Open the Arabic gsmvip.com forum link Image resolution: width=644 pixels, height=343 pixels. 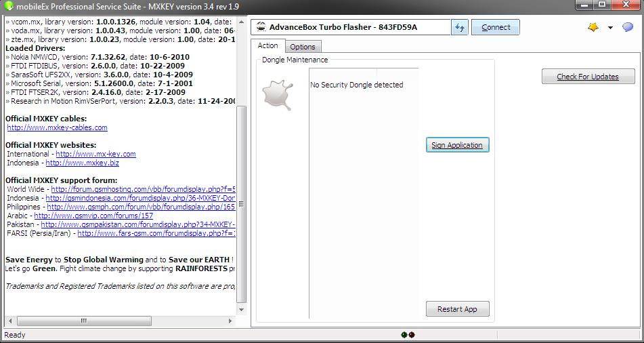click(93, 216)
